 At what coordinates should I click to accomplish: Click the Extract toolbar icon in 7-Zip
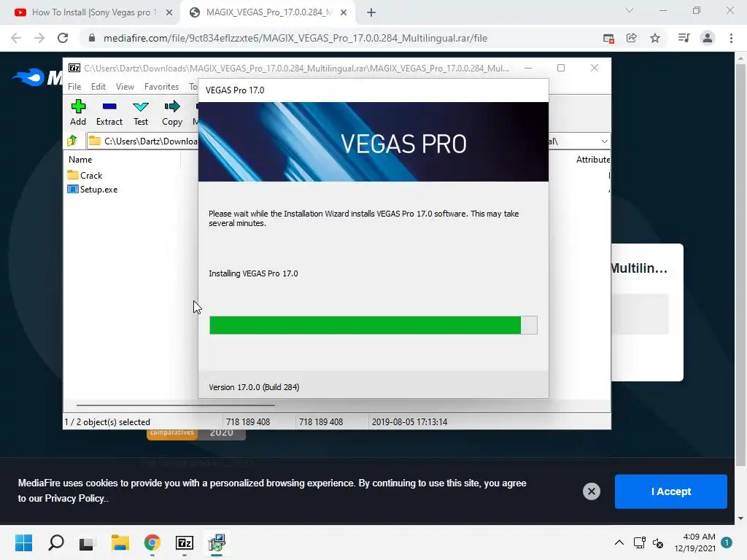(x=109, y=112)
